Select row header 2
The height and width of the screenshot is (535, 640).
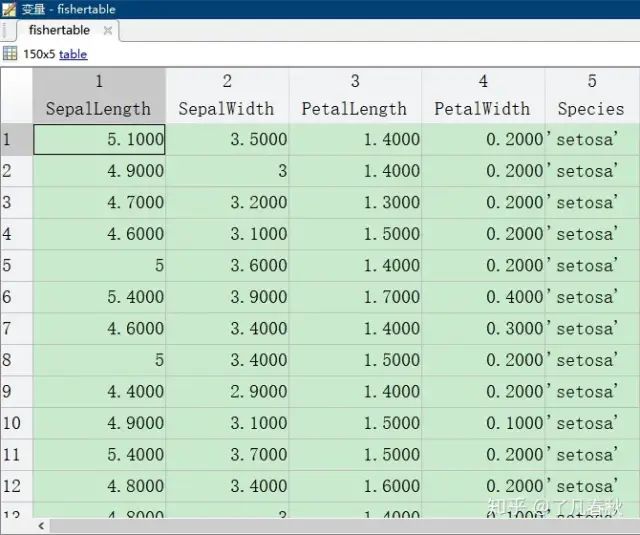tap(16, 171)
